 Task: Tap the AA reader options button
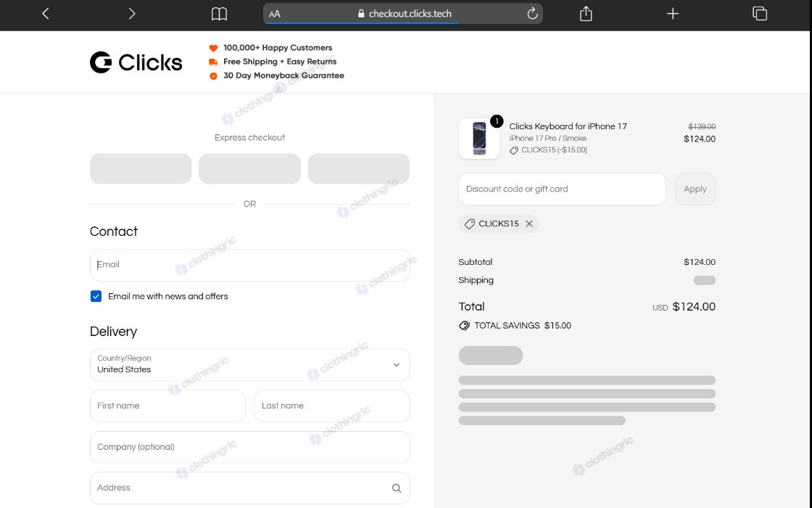[x=275, y=14]
